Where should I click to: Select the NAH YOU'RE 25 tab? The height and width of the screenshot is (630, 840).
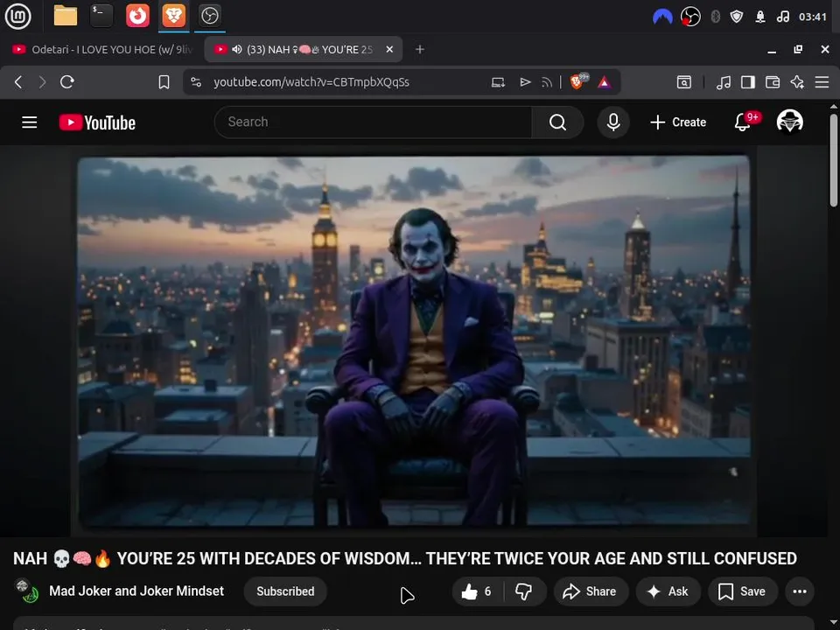304,49
